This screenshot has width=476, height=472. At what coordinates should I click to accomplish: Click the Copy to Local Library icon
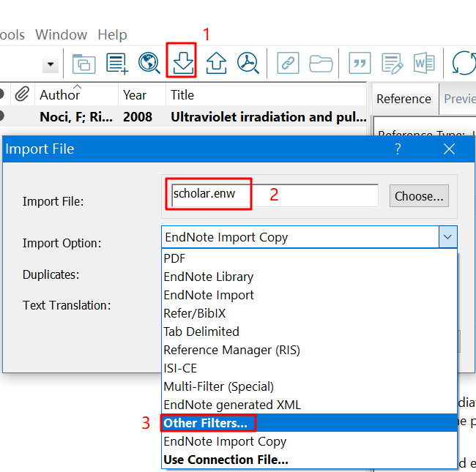(x=83, y=64)
